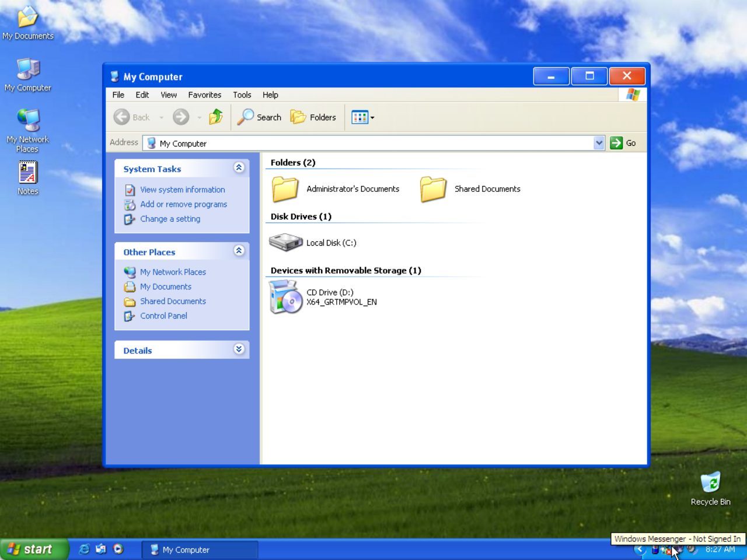
Task: Click Show Desktop Quick Launch icon
Action: coord(101,549)
